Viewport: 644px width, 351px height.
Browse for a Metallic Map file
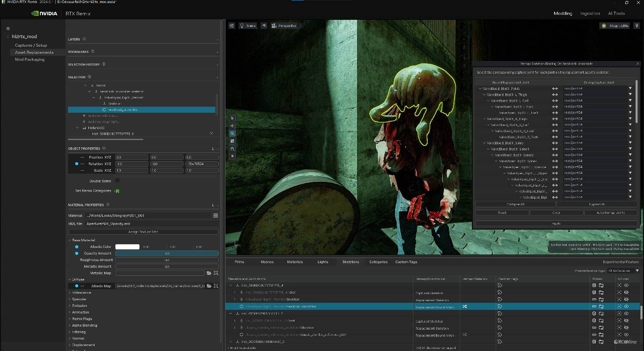point(209,273)
